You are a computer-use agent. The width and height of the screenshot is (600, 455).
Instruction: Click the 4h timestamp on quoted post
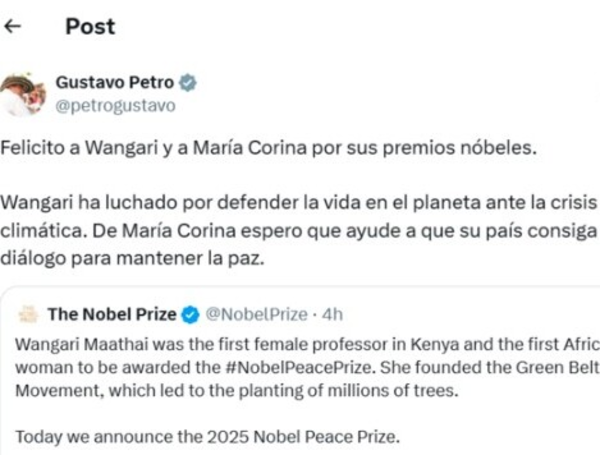coord(333,315)
